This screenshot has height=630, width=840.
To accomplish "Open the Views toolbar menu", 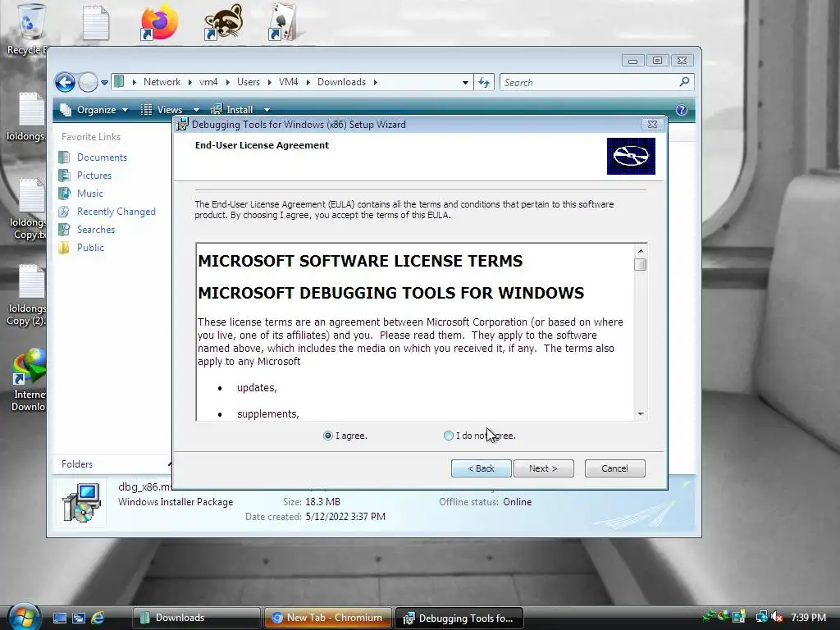I will [x=162, y=110].
